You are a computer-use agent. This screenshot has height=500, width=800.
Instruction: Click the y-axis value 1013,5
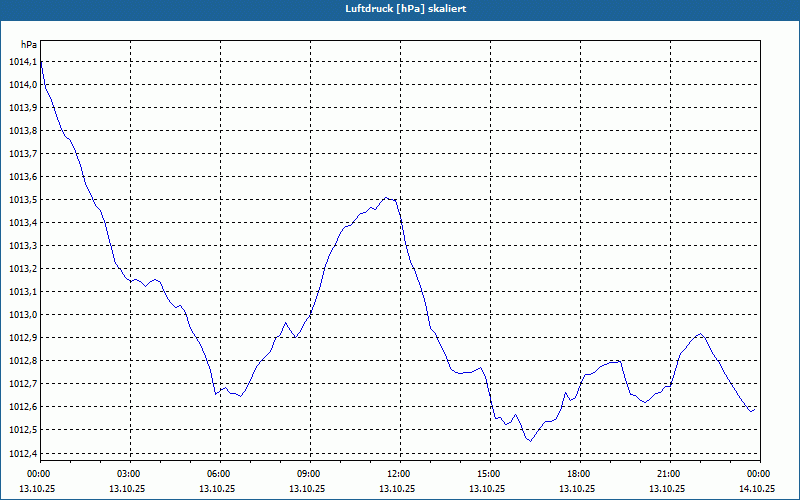23,199
